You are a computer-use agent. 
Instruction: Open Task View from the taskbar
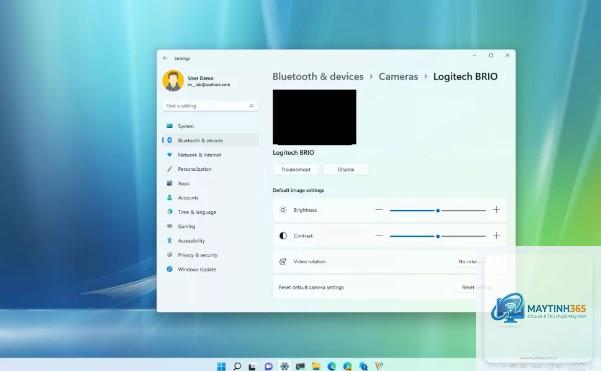(x=252, y=366)
